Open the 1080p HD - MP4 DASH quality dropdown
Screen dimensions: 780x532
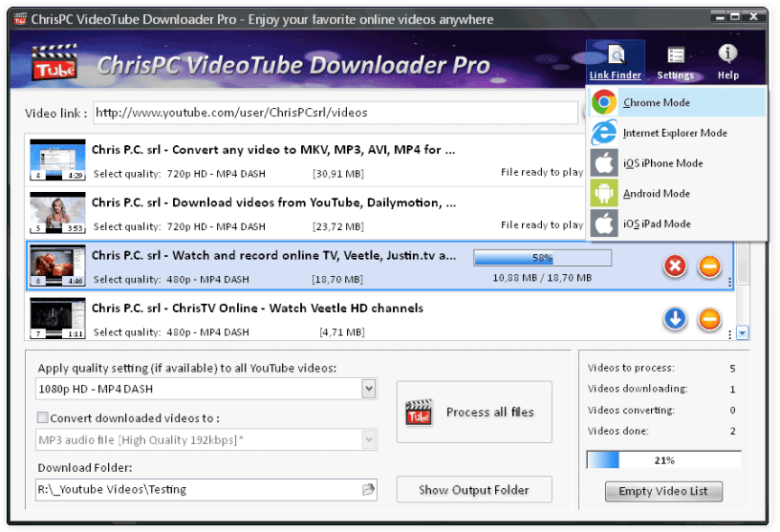369,389
